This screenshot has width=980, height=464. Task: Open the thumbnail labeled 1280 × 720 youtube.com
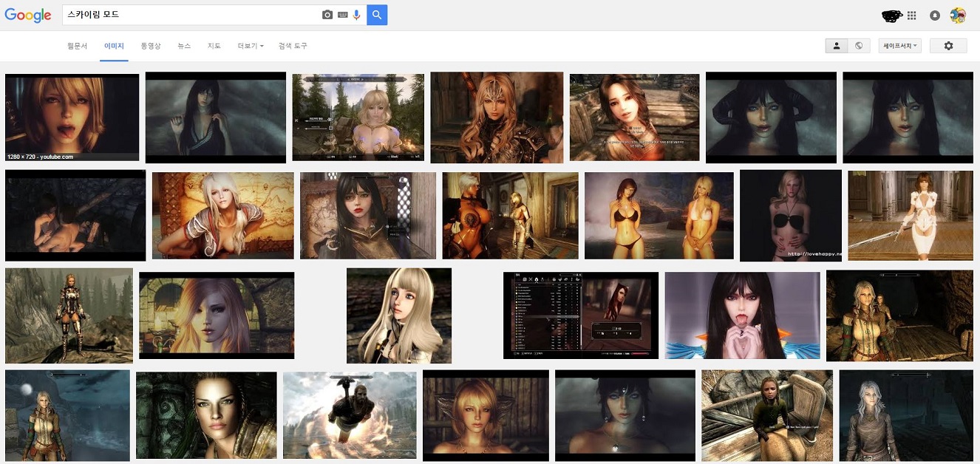click(x=72, y=117)
